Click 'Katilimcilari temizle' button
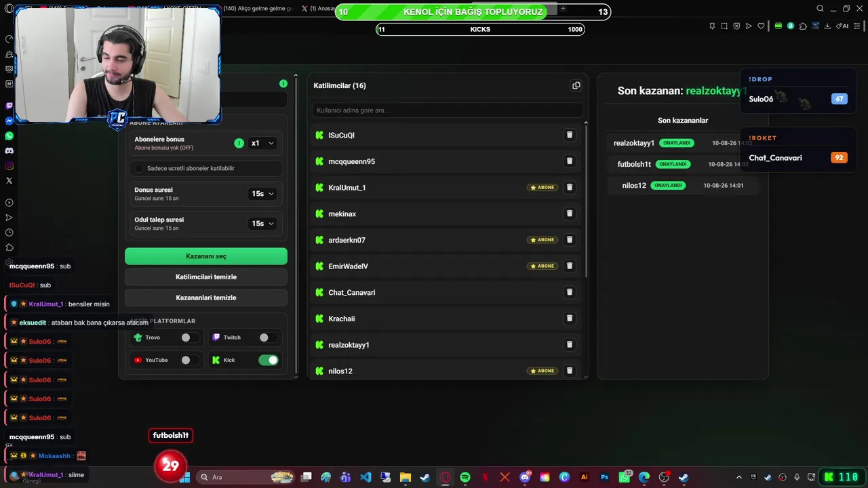This screenshot has height=488, width=868. [206, 277]
